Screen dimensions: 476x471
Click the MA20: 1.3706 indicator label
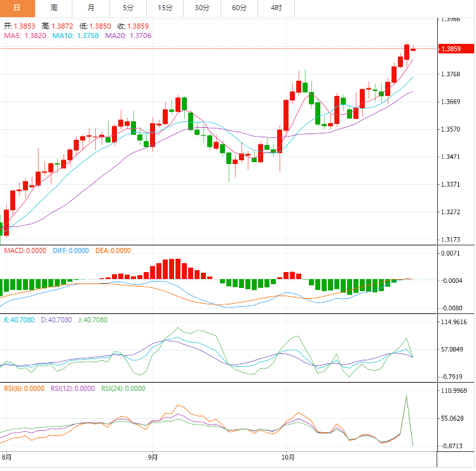click(x=128, y=36)
